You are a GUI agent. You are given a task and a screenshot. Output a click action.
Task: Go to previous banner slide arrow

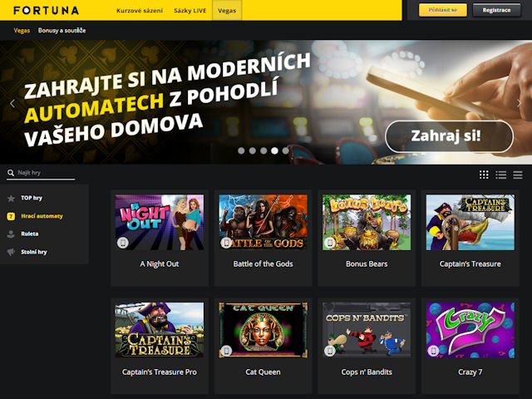click(12, 103)
